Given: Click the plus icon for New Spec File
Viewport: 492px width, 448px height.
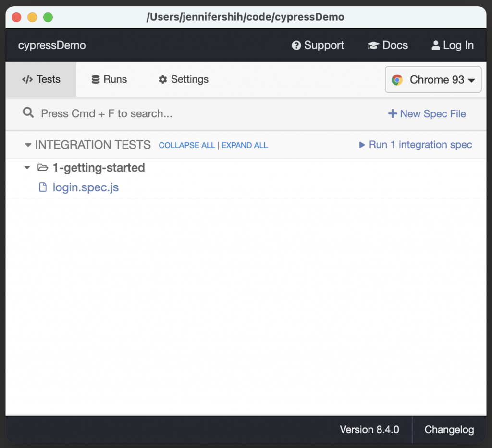Looking at the screenshot, I should [393, 113].
